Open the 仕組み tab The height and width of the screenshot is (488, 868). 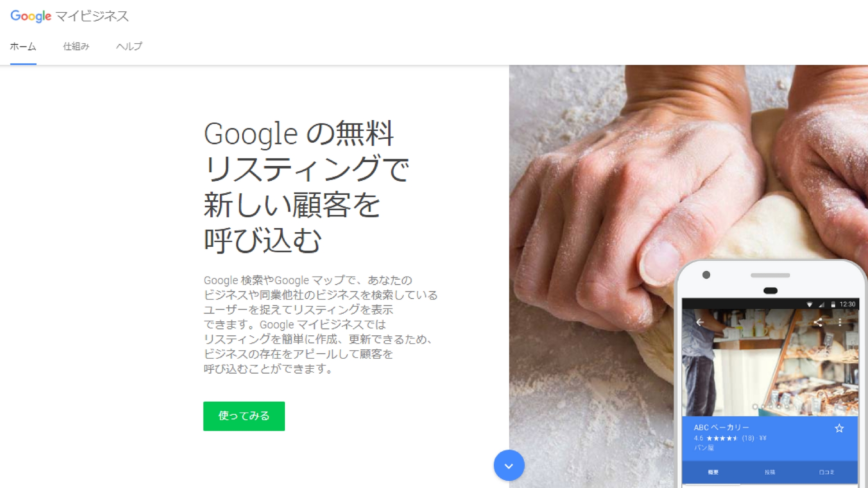[x=76, y=47]
